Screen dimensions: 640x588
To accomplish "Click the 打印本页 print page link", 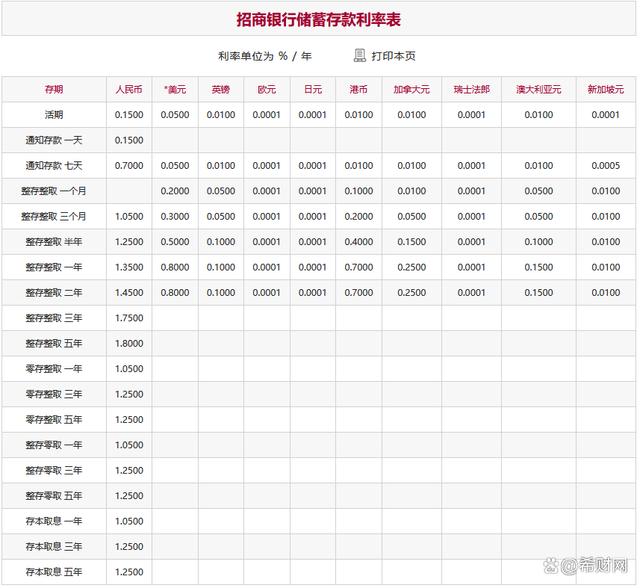I will click(x=393, y=56).
